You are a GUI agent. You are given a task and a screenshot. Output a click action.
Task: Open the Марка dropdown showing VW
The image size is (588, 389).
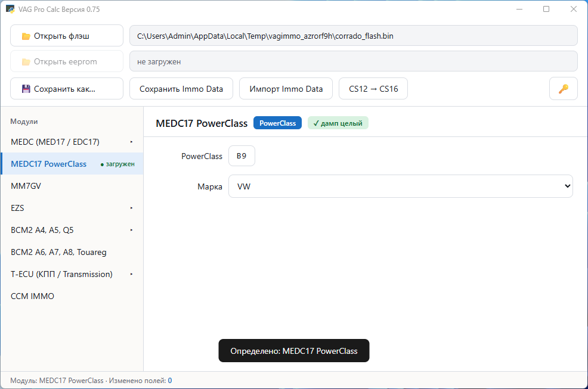pyautogui.click(x=401, y=186)
